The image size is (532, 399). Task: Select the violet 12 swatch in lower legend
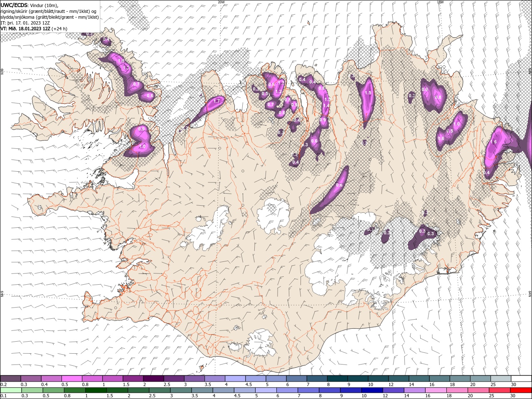click(393, 390)
